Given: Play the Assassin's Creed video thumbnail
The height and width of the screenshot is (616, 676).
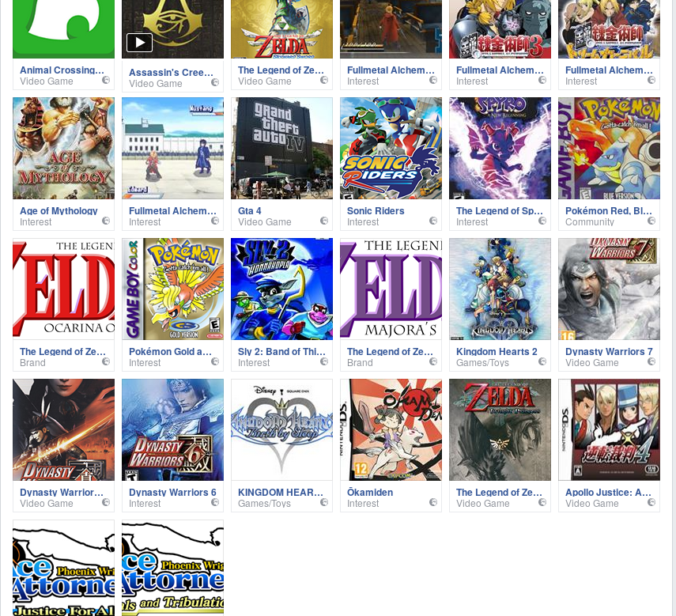Looking at the screenshot, I should pos(139,43).
